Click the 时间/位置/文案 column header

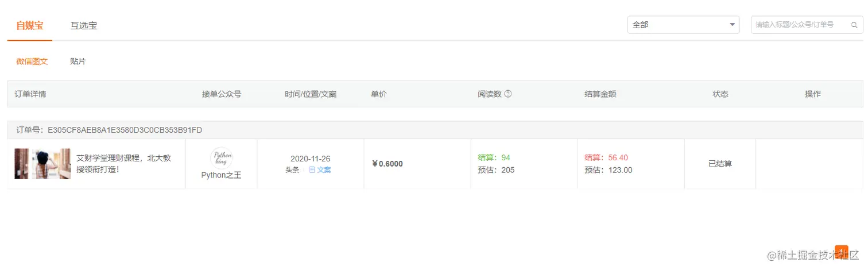pos(311,94)
